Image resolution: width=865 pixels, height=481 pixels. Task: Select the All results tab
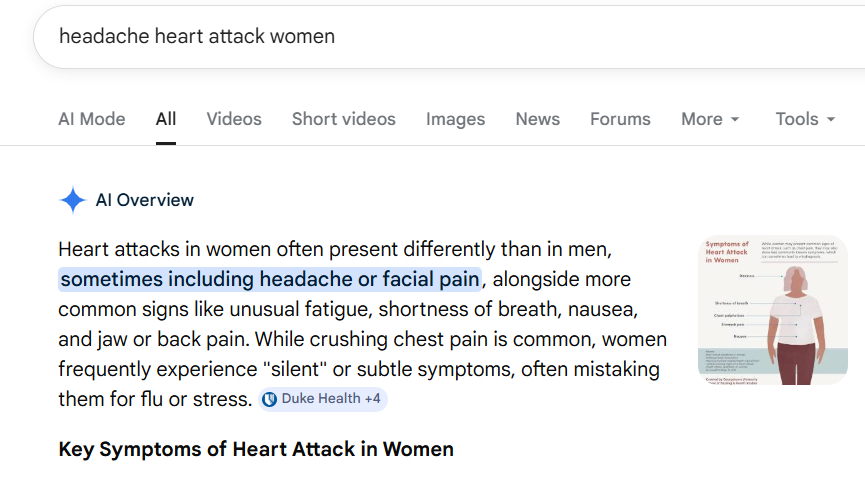pyautogui.click(x=166, y=119)
